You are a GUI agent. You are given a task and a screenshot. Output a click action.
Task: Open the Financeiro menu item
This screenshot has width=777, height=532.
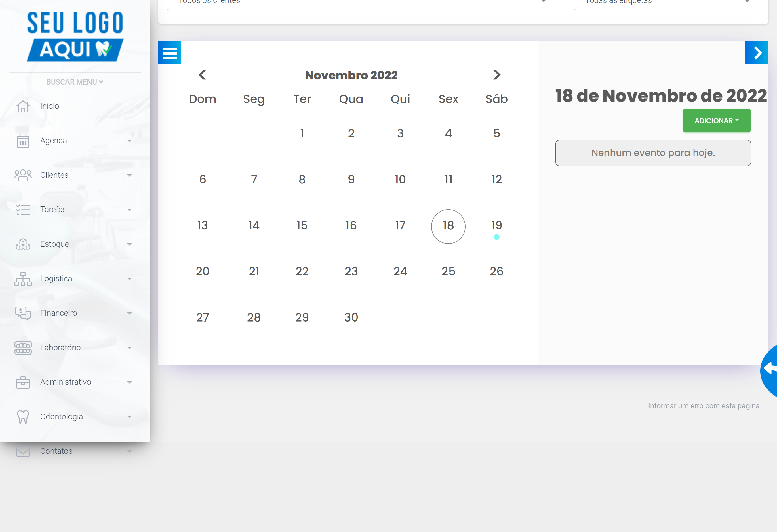click(58, 313)
